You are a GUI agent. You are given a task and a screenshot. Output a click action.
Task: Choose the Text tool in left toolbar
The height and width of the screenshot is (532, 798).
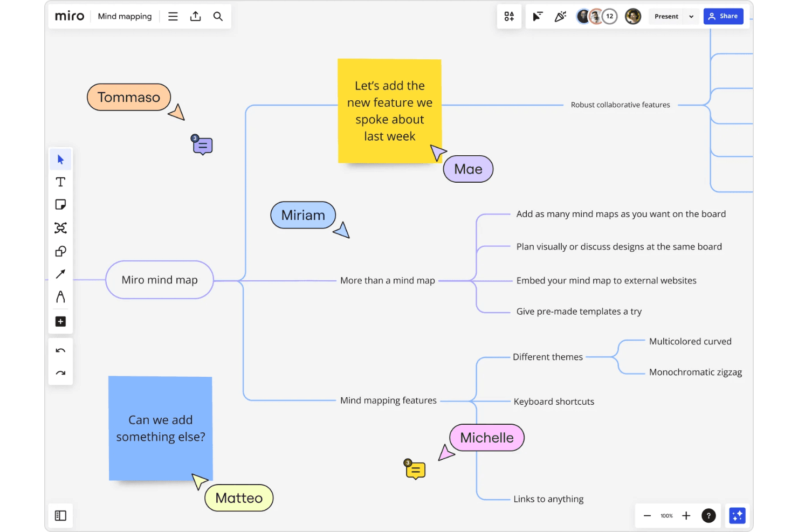click(60, 182)
